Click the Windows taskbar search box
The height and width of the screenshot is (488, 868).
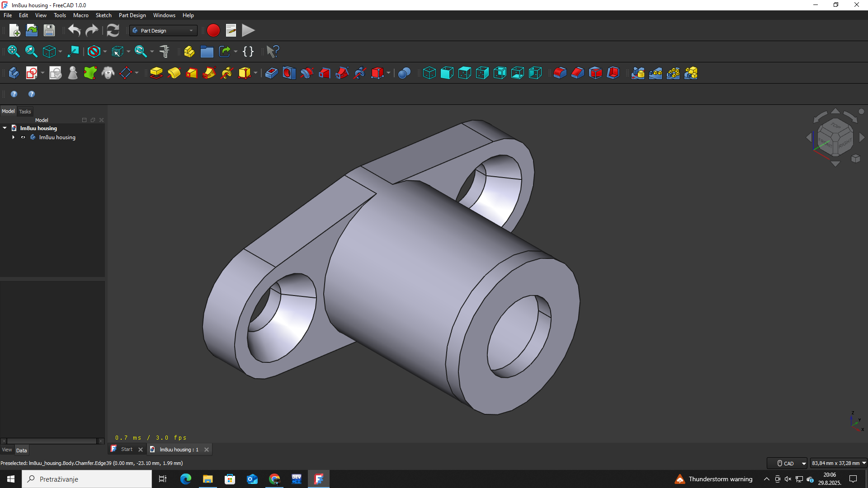(87, 479)
